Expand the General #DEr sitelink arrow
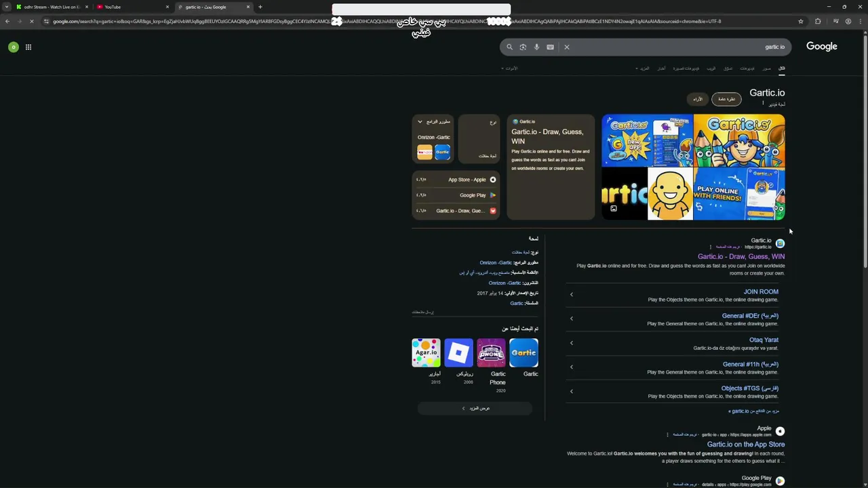 tap(572, 319)
